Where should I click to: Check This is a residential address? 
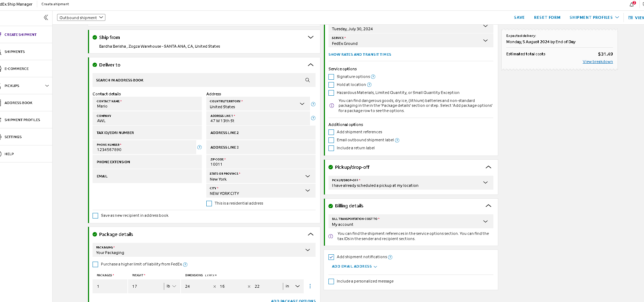point(209,204)
